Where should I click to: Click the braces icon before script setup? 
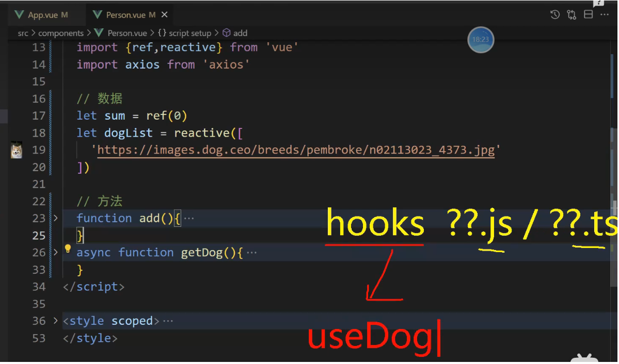[x=162, y=33]
